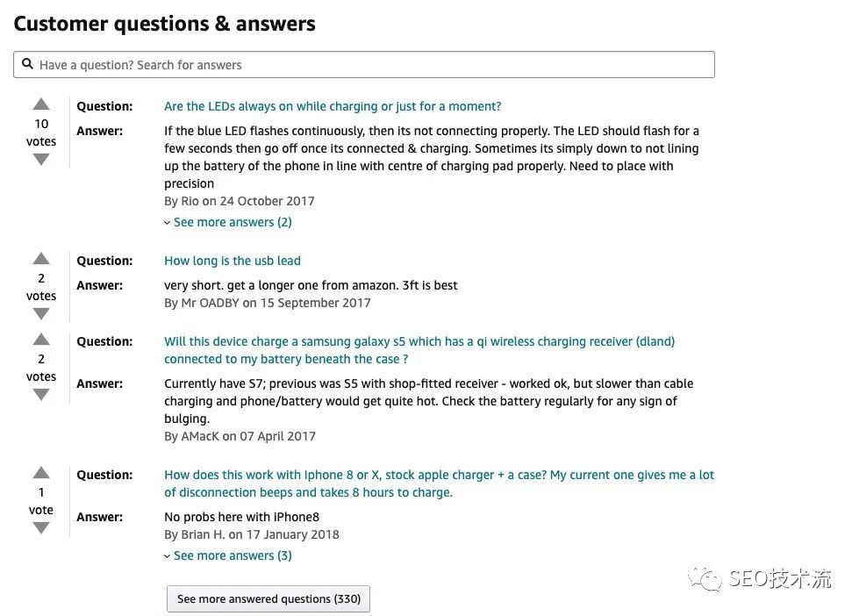Viewport: 859px width, 616px height.
Task: Upvote the LEDs charging question
Action: 41,104
